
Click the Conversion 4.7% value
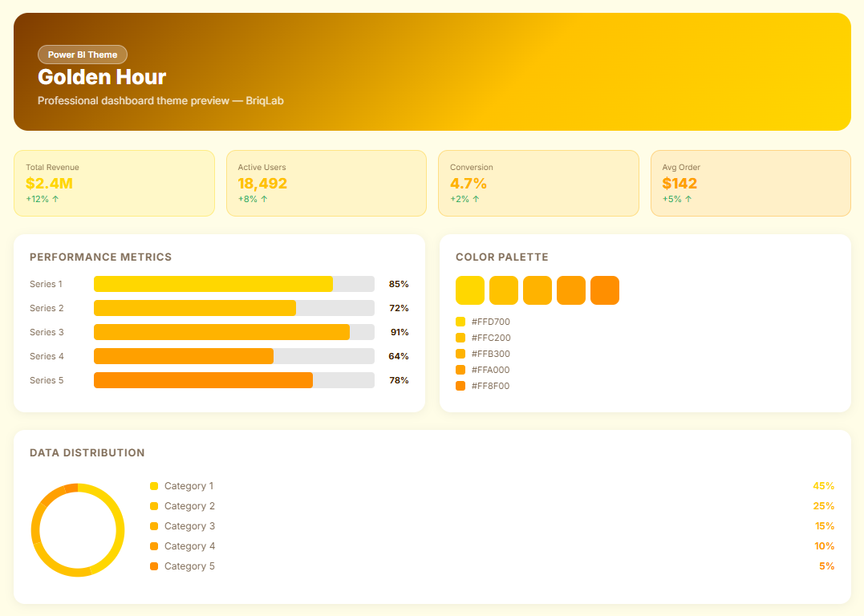469,183
